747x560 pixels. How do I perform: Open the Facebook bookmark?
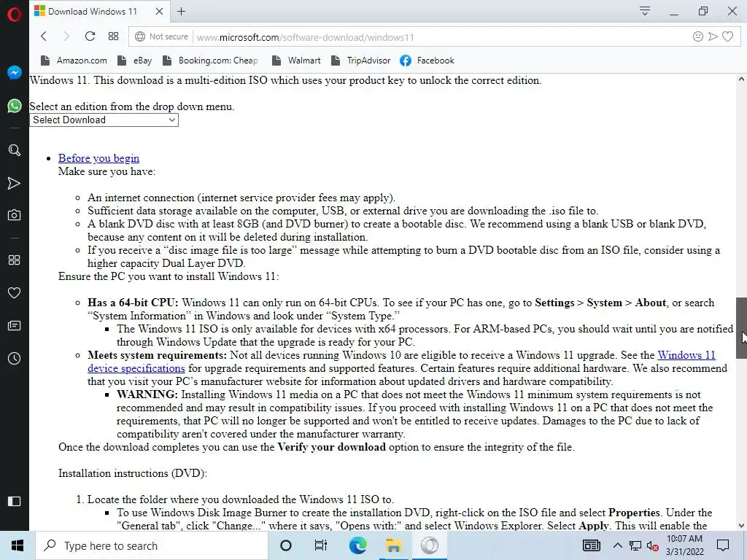coord(427,61)
